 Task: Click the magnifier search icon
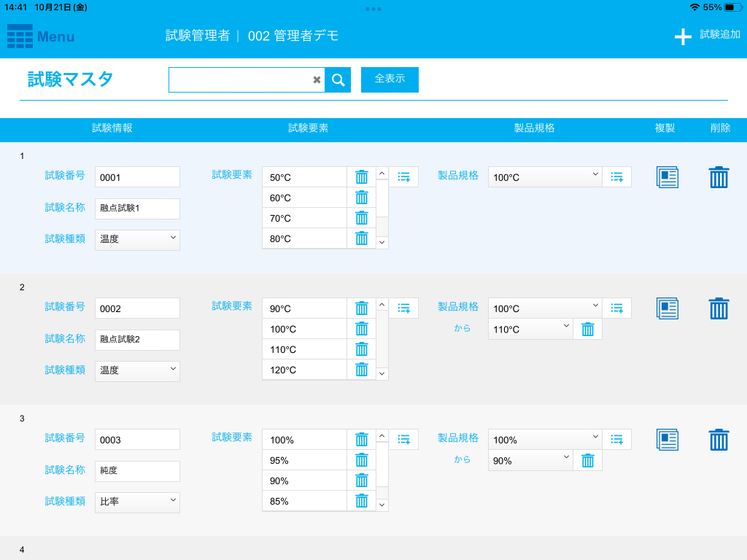pyautogui.click(x=338, y=80)
